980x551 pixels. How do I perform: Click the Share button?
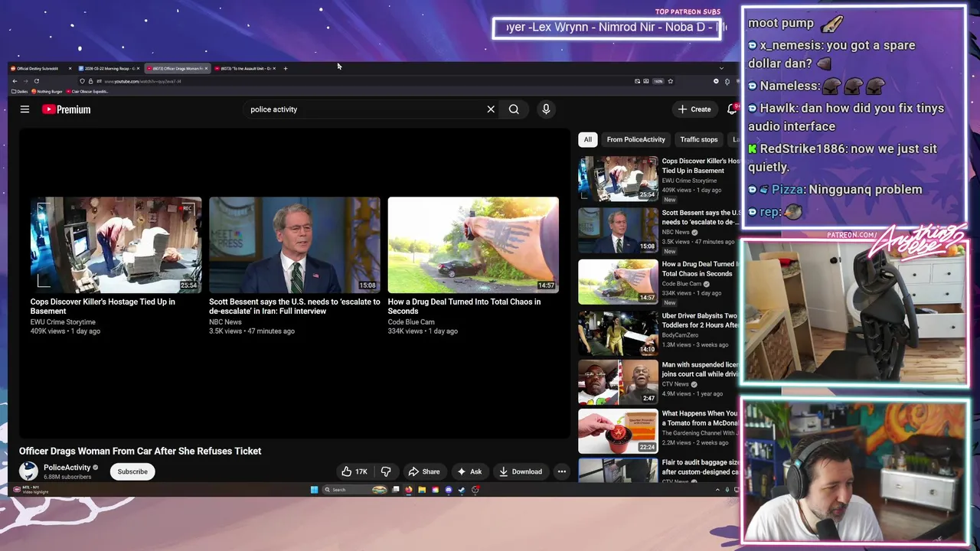(423, 471)
